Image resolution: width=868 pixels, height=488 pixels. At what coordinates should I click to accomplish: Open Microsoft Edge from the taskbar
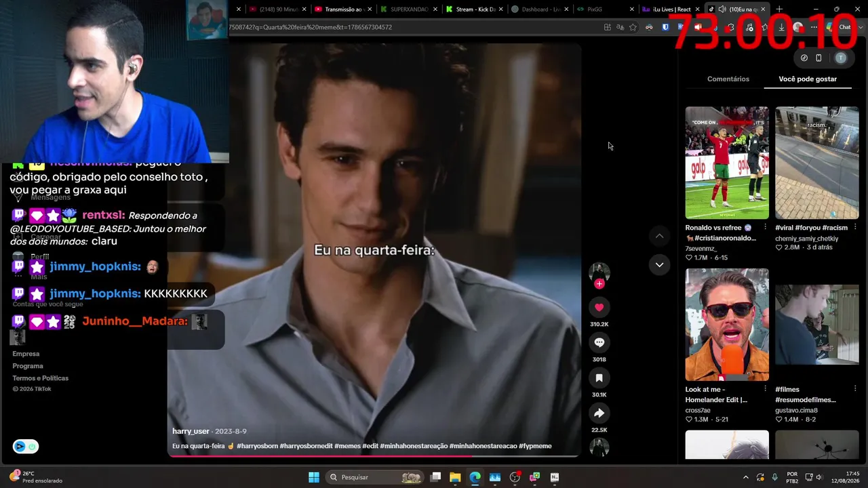point(475,477)
